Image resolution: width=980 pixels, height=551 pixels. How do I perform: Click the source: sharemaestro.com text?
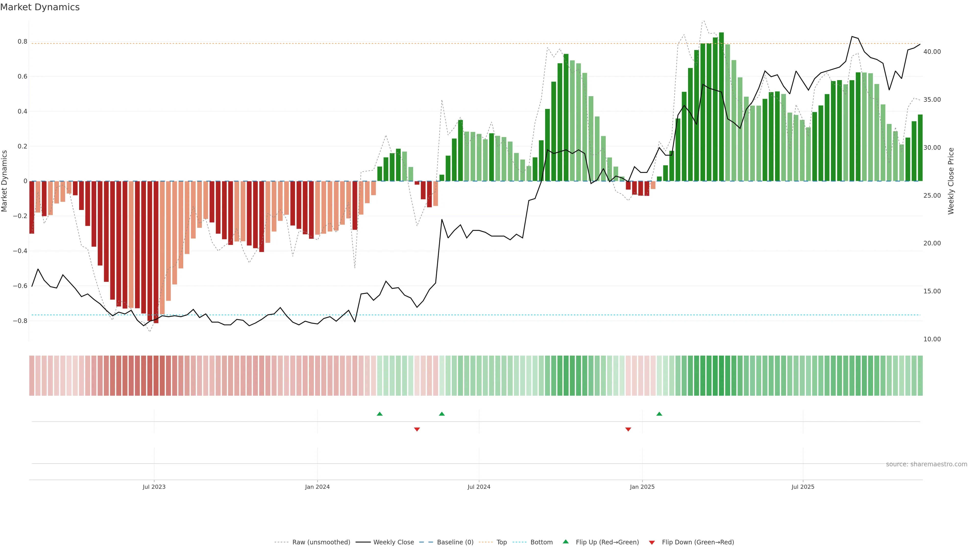click(926, 464)
